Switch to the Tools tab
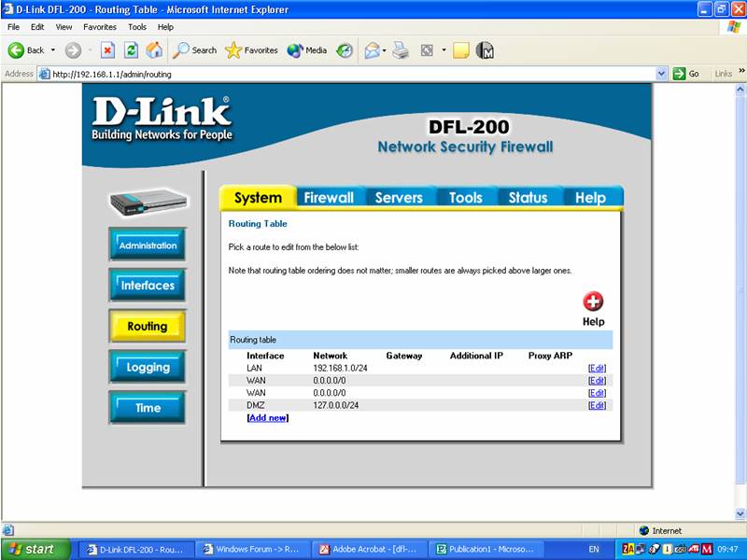 pos(465,197)
